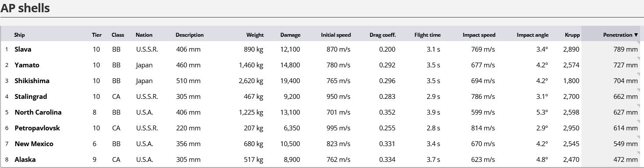Sort by the Nation column
Screen dimensions: 644x168
point(144,35)
